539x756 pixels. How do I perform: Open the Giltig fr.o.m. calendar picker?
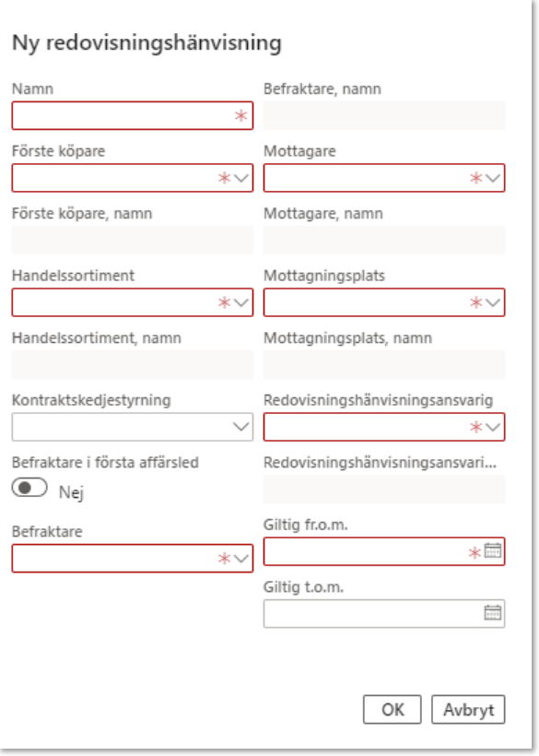click(493, 550)
